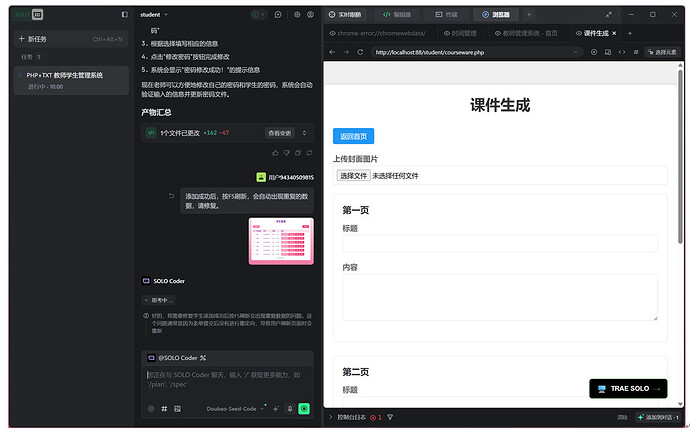Click the 选择文件 file upload button
The image size is (690, 435).
click(353, 176)
